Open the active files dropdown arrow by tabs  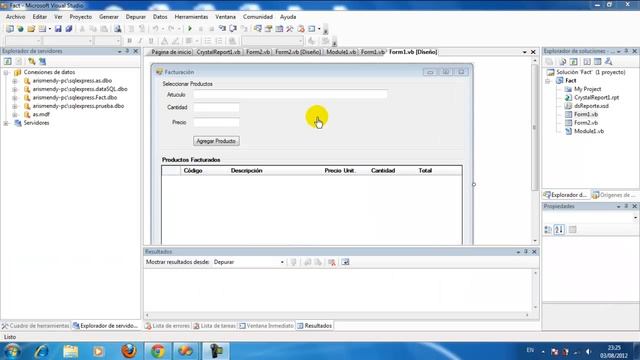tap(524, 52)
